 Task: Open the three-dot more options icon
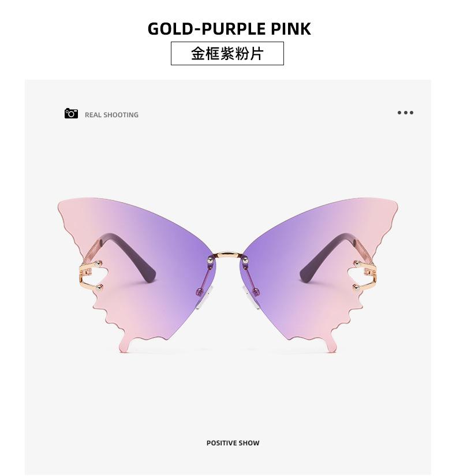coord(405,113)
